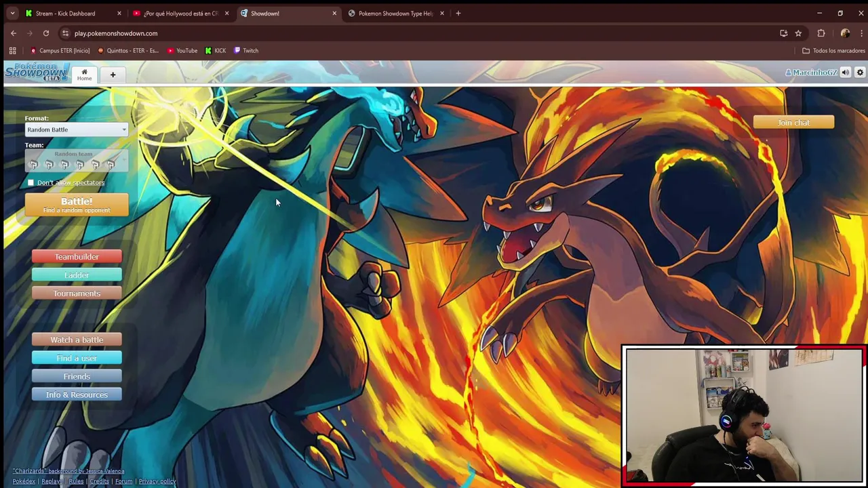
Task: Open the Format dropdown Random Battle
Action: point(77,129)
